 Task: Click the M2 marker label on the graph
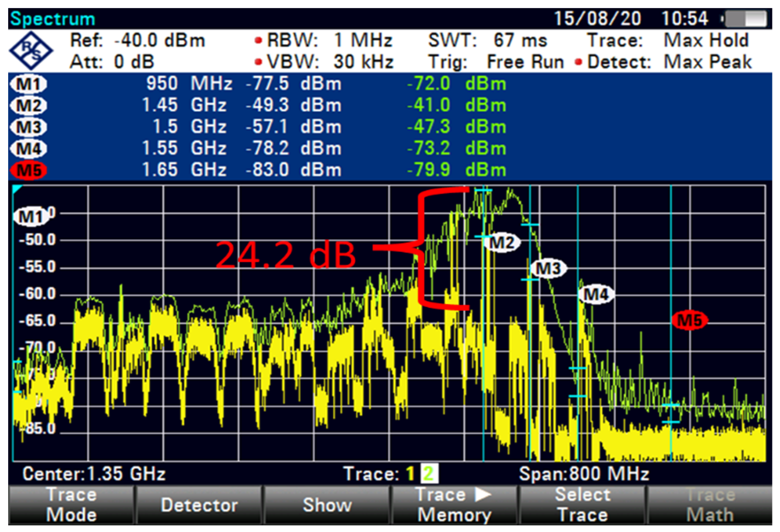coord(501,242)
